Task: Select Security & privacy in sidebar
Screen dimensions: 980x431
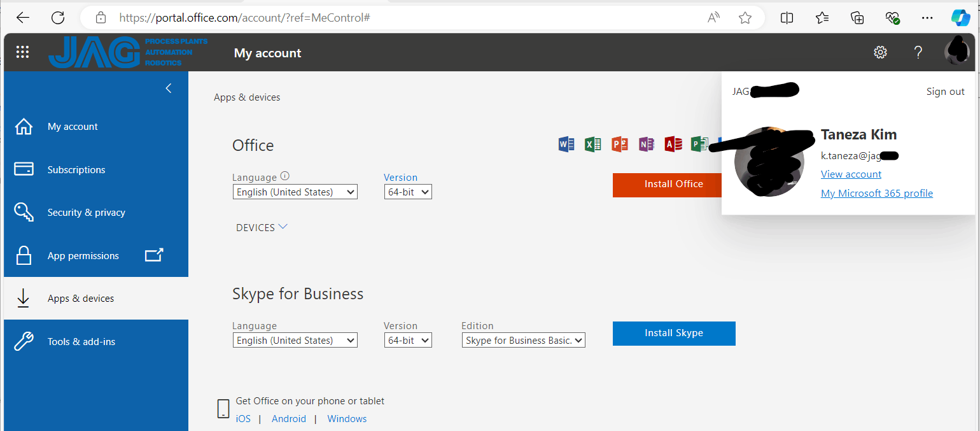Action: coord(96,213)
